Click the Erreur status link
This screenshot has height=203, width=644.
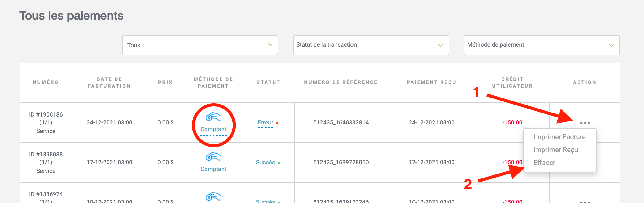pyautogui.click(x=265, y=123)
